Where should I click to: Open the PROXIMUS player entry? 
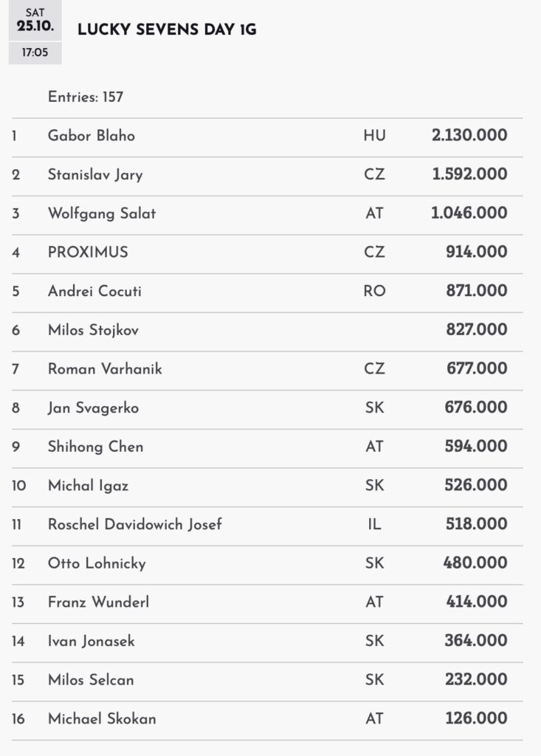(88, 252)
